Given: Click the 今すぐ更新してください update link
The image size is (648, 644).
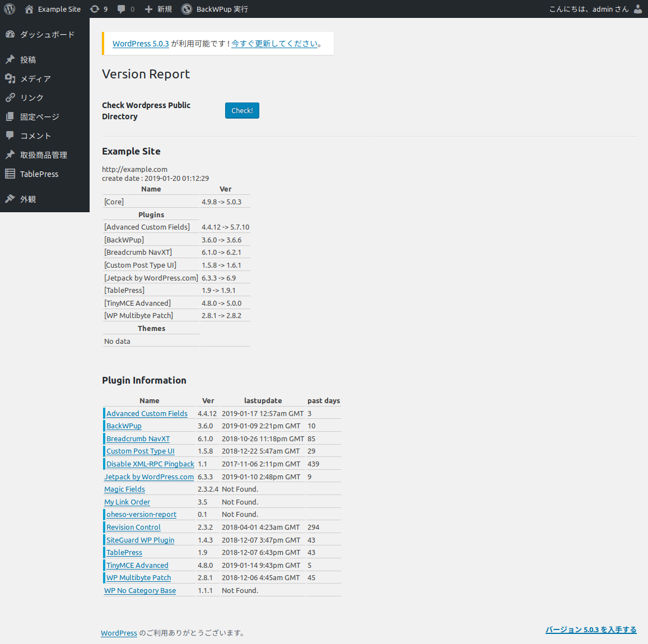Looking at the screenshot, I should [274, 43].
